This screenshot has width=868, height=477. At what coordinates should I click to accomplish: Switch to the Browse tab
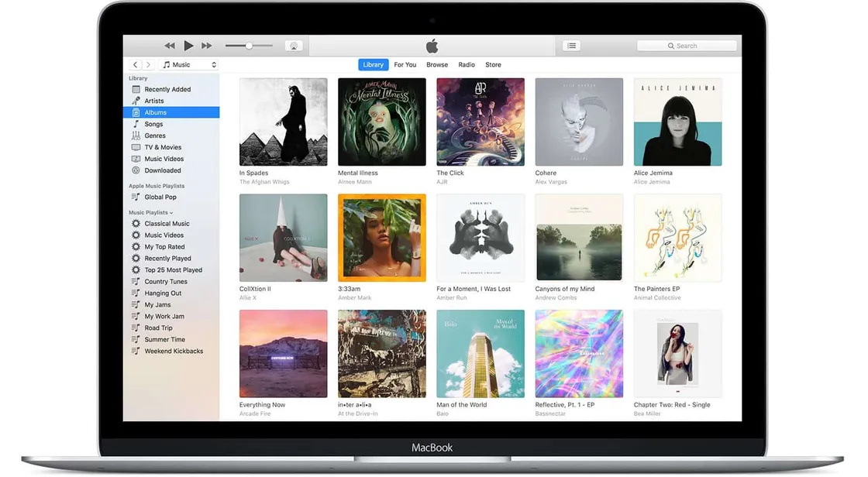click(437, 64)
